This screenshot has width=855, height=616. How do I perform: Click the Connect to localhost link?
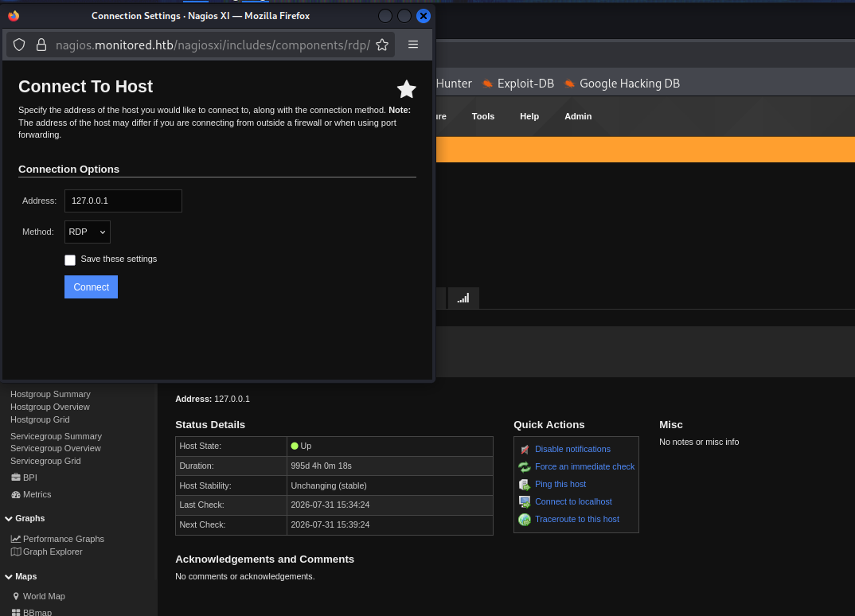point(573,501)
